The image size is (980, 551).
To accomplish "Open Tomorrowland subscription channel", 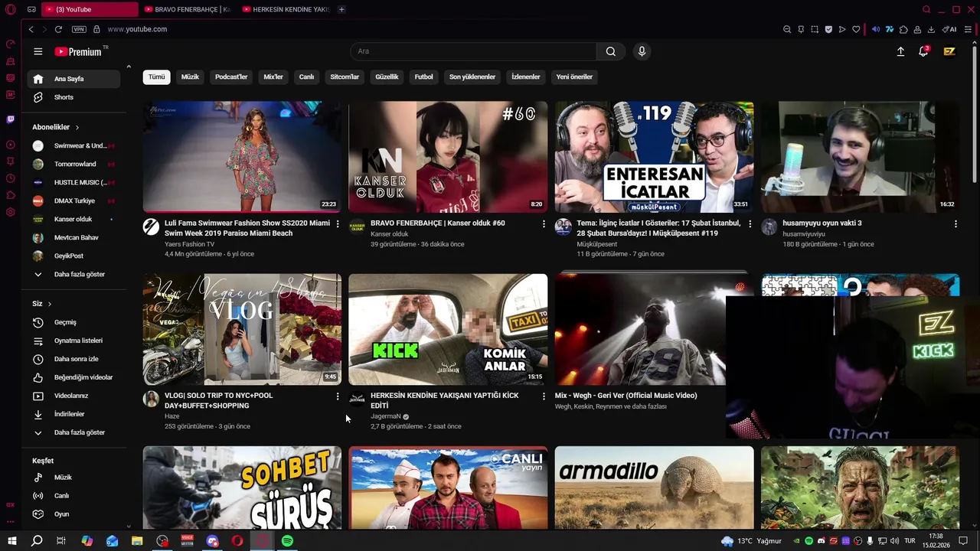I will [73, 164].
